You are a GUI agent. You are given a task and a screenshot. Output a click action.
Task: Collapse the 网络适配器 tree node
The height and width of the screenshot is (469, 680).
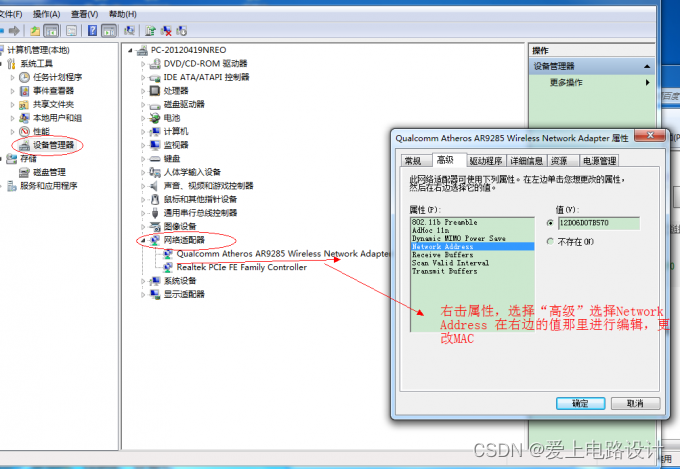(x=143, y=240)
